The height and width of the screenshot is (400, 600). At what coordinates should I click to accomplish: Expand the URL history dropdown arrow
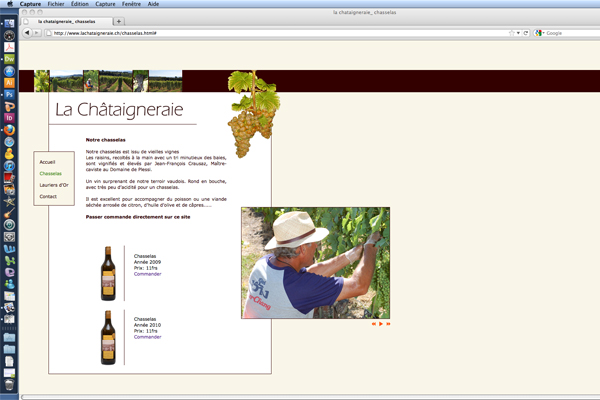518,33
